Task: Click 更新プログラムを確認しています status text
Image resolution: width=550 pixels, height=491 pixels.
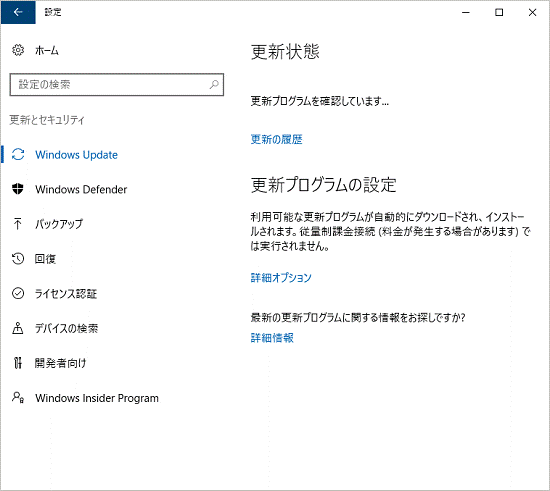Action: coord(320,101)
